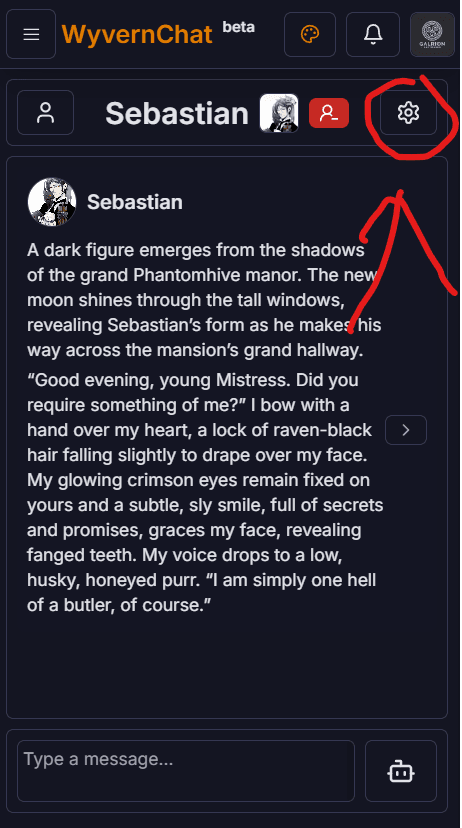Viewport: 462px width, 828px height.
Task: Click the 'beta' label beside the logo
Action: pos(239,26)
